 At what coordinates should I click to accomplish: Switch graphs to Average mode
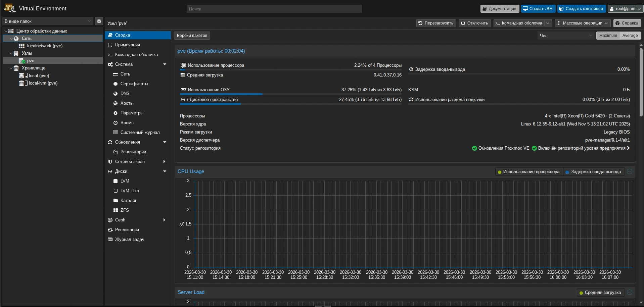(630, 36)
